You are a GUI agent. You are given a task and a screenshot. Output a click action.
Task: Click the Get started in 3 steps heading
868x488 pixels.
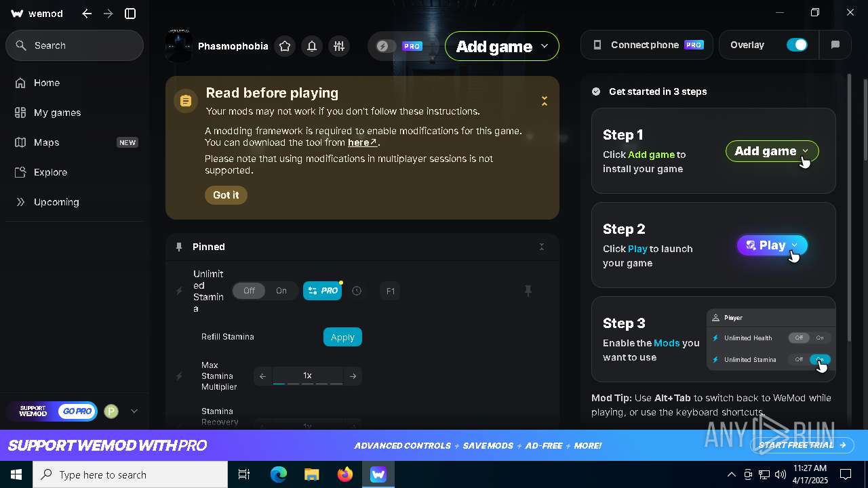658,91
